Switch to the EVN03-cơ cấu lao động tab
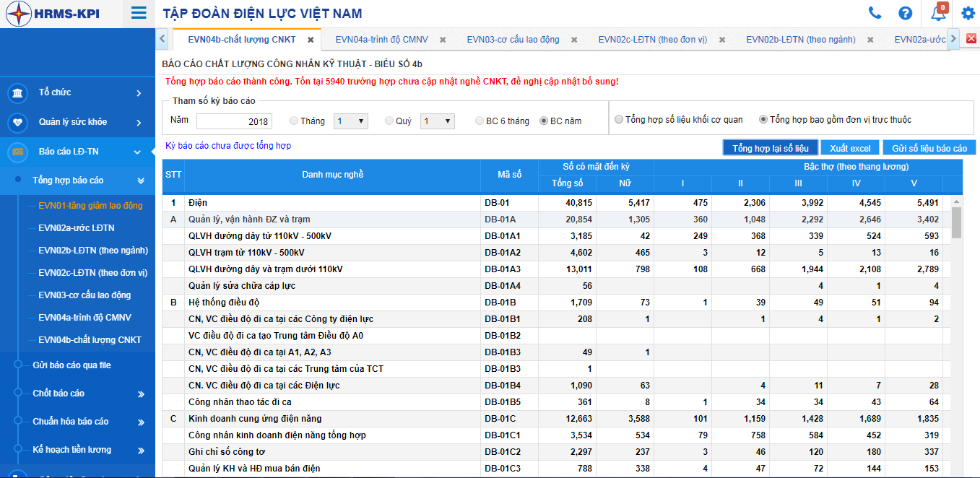Screen dimensions: 980x478 (513, 40)
